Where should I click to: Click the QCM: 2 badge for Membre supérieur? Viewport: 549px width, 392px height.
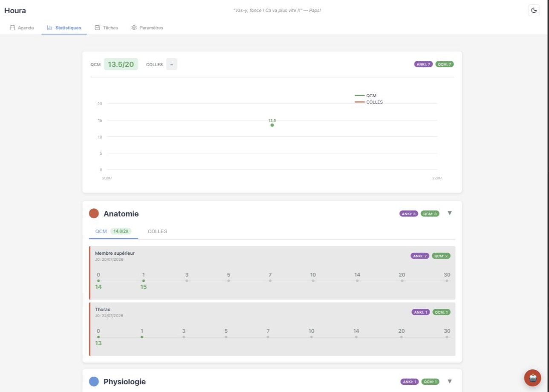[x=441, y=256]
